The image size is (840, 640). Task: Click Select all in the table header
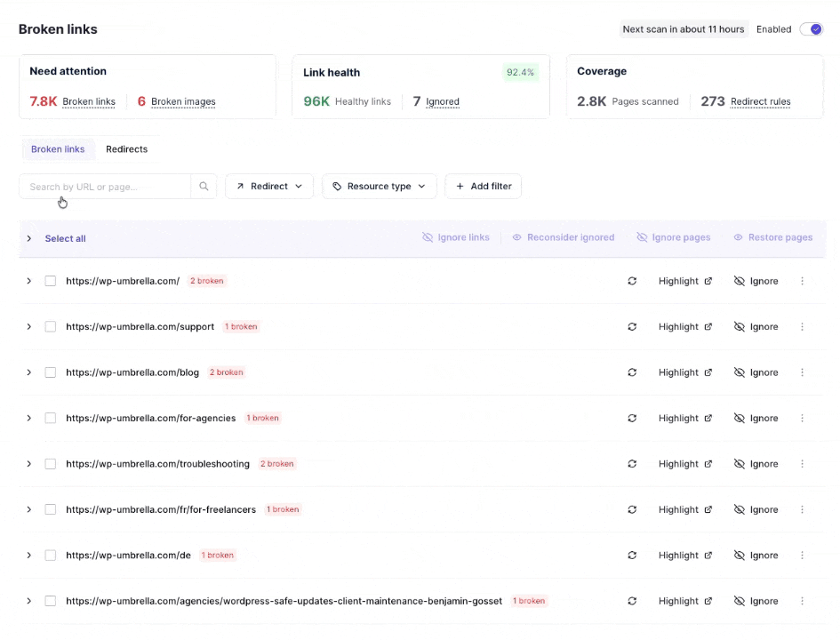click(65, 239)
